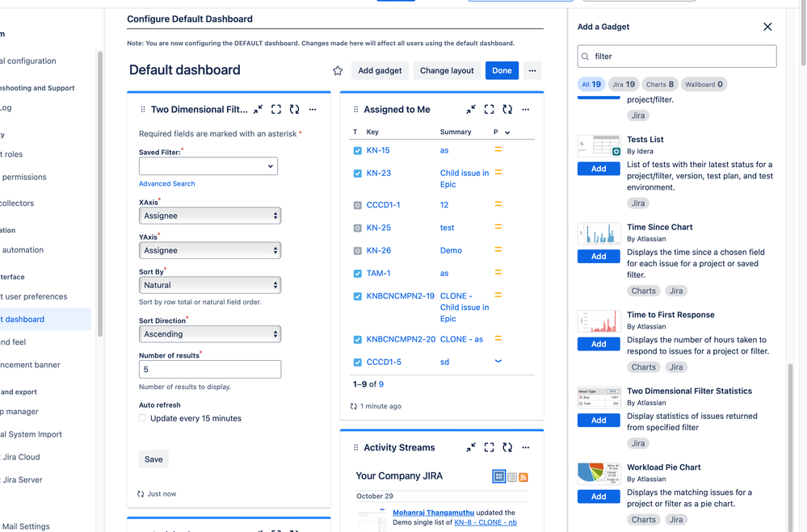This screenshot has height=532, width=807.
Task: Open the Saved Filter dropdown
Action: (208, 166)
